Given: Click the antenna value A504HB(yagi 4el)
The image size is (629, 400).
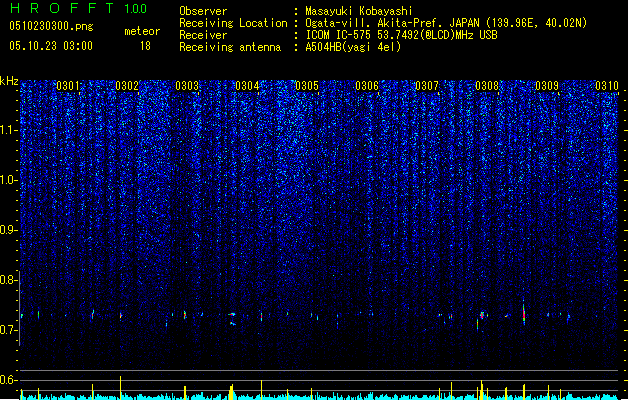Looking at the screenshot, I should (353, 47).
